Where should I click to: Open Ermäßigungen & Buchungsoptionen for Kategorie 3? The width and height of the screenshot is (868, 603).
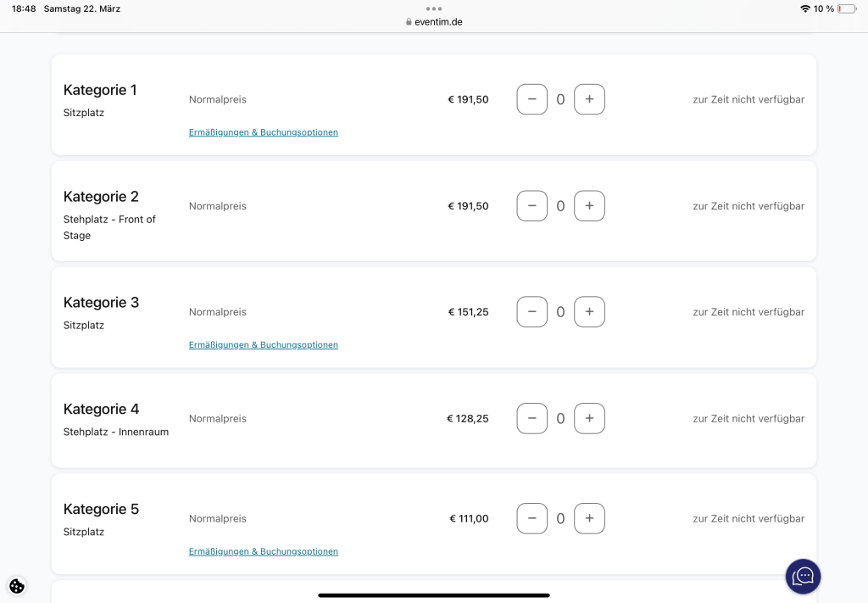pyautogui.click(x=263, y=345)
